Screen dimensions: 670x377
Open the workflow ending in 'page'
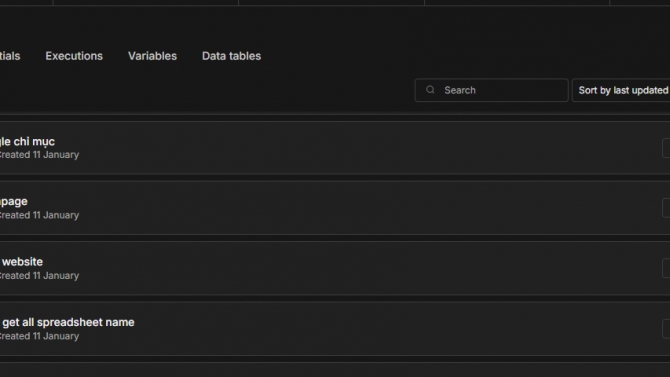[335, 208]
